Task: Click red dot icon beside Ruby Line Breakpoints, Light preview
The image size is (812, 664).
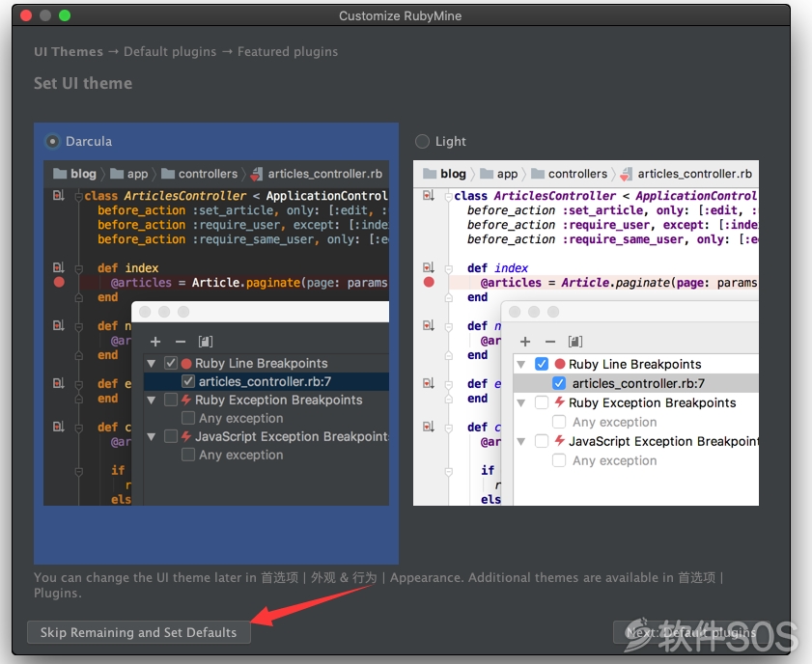Action: 560,364
